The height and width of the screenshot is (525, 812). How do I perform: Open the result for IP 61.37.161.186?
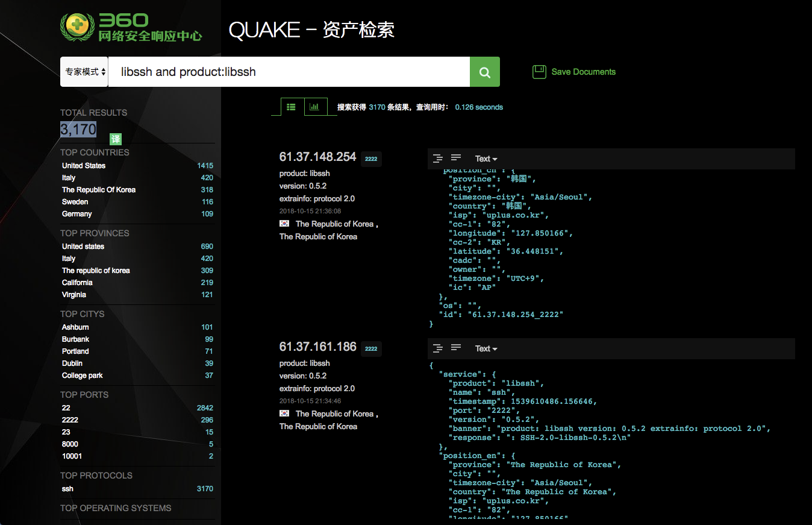pos(317,347)
